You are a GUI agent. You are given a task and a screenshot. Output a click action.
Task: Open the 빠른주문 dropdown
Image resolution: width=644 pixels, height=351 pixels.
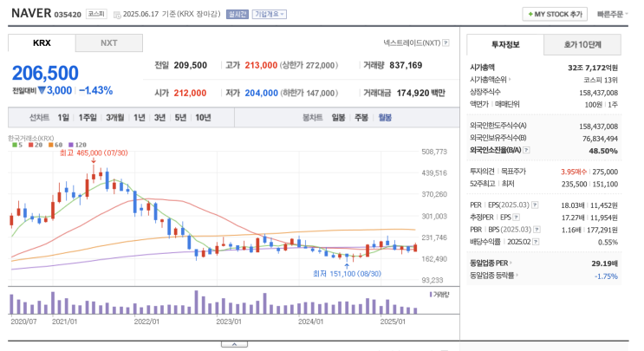click(x=613, y=14)
